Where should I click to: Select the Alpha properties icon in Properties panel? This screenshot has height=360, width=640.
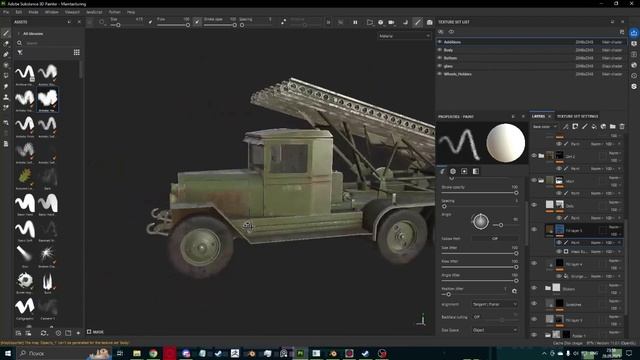[x=453, y=171]
